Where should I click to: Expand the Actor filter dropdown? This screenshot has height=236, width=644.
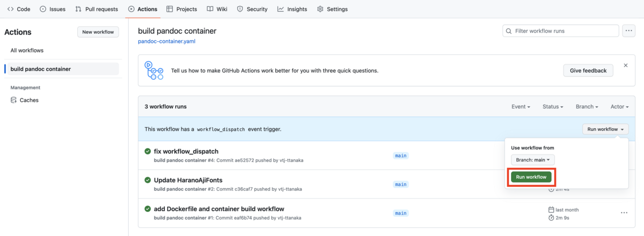point(619,107)
